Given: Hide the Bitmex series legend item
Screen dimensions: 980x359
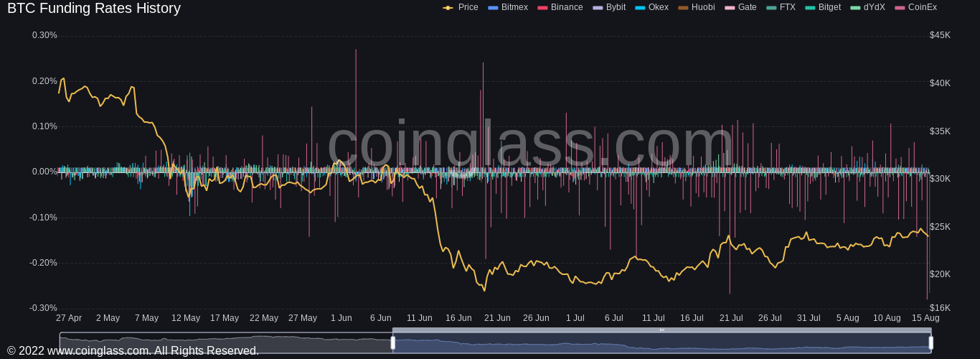Looking at the screenshot, I should point(508,7).
